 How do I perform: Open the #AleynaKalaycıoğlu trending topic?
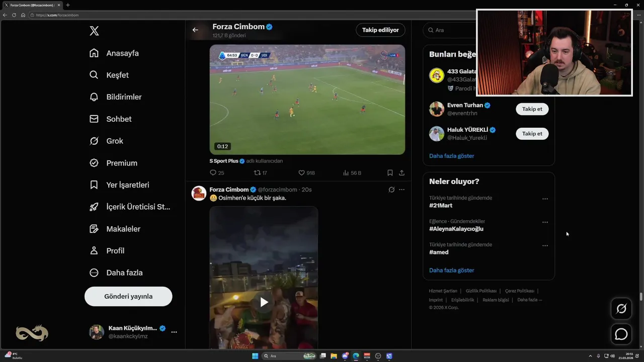456,229
